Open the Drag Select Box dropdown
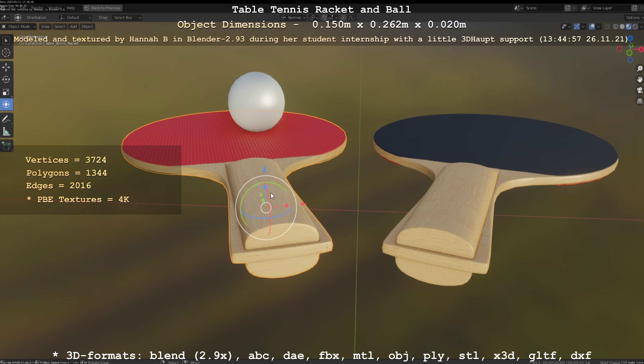 127,17
